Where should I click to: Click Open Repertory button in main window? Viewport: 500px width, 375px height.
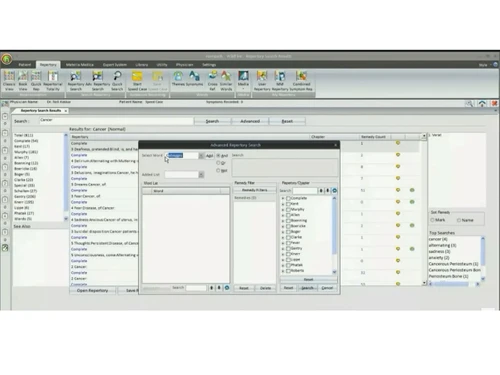click(92, 291)
